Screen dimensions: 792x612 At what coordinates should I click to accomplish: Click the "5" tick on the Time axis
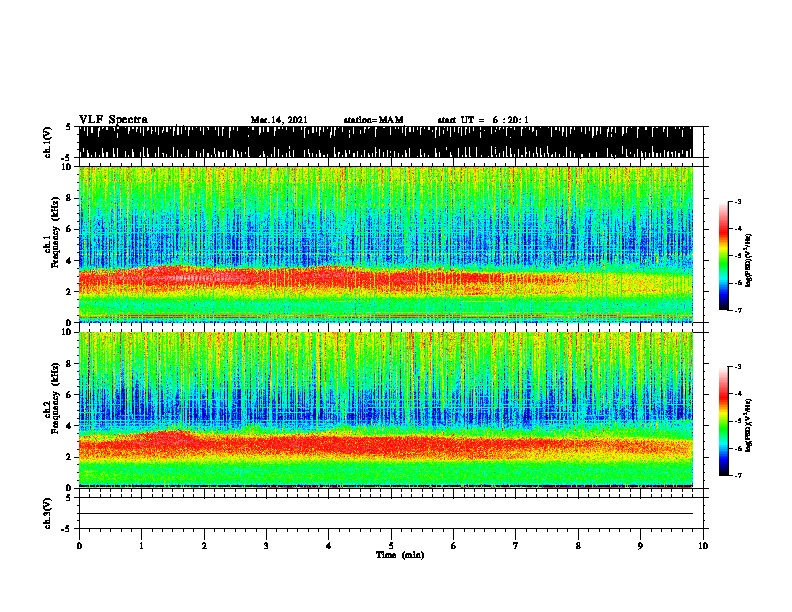click(x=391, y=546)
